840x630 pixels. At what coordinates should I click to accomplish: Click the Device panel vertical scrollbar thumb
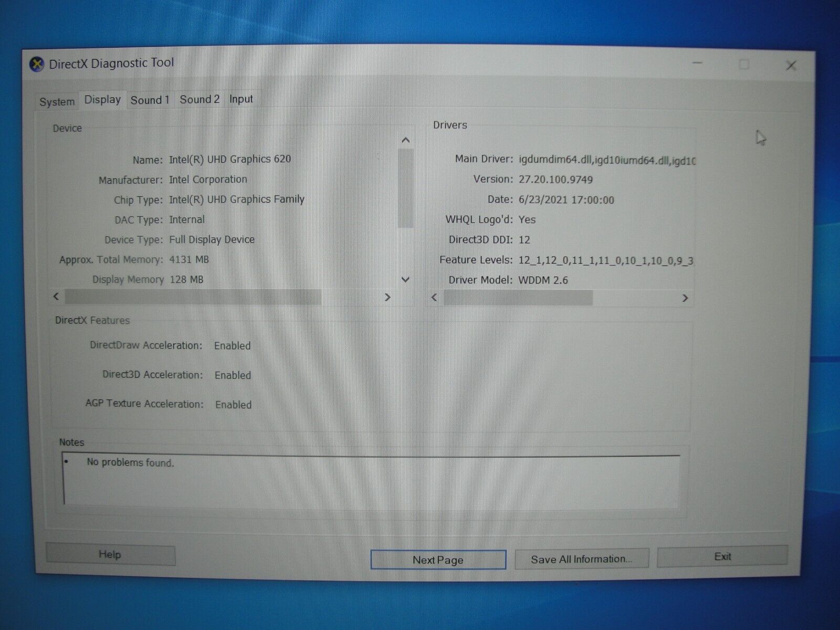(x=405, y=188)
